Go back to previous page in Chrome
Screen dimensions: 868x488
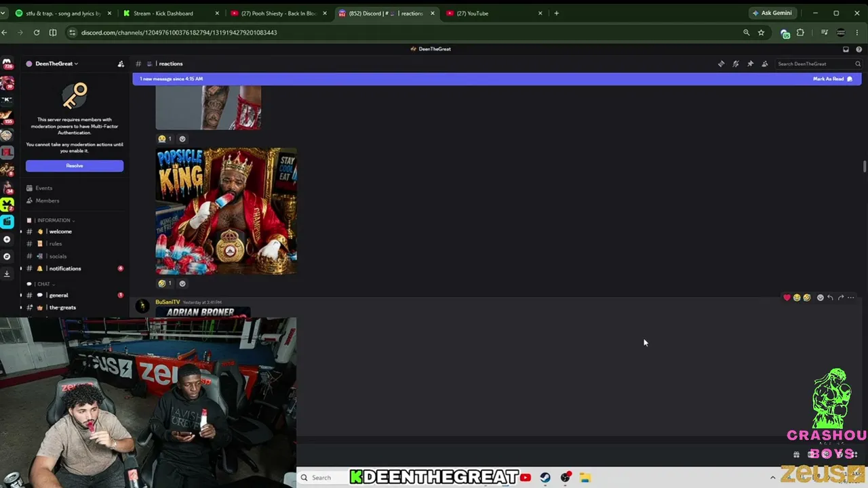[4, 33]
